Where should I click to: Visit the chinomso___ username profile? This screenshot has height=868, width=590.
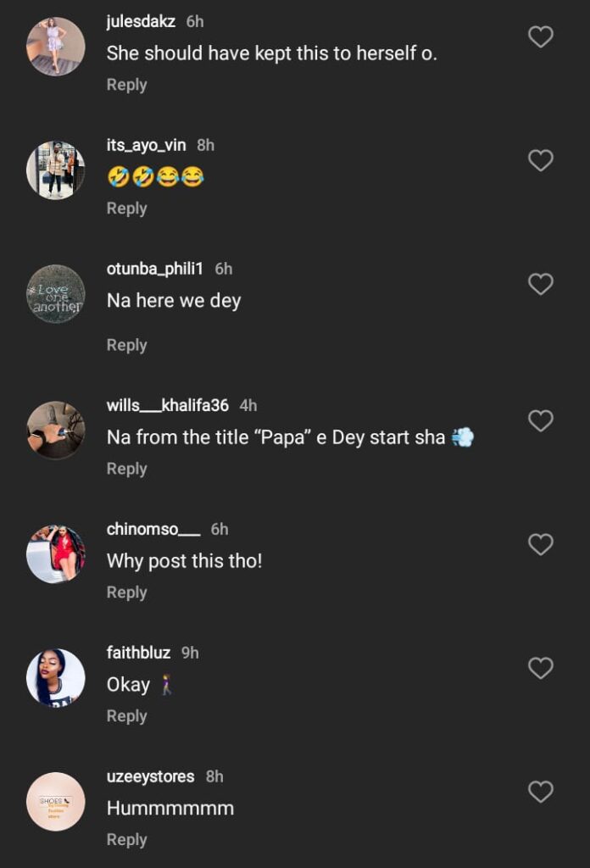point(153,529)
